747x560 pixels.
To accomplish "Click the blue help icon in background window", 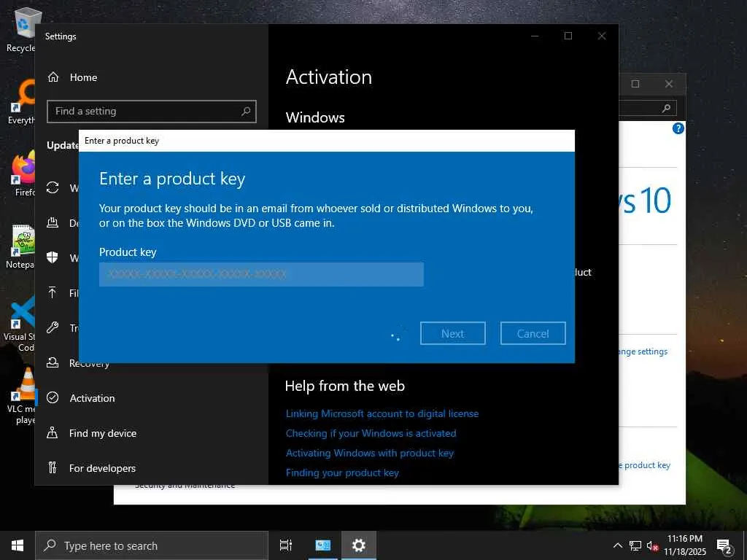I will [678, 128].
